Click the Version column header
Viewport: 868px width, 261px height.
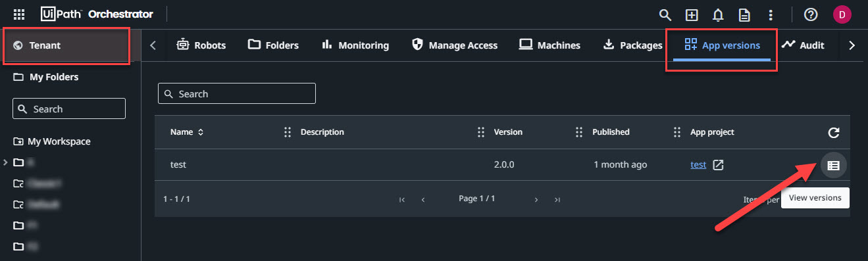(508, 132)
